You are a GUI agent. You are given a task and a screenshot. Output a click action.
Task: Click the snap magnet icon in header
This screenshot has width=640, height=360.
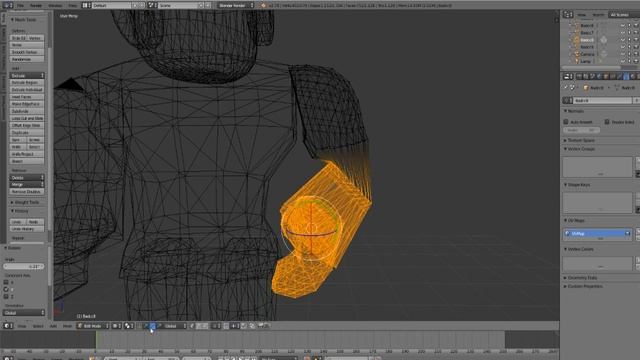tap(226, 326)
